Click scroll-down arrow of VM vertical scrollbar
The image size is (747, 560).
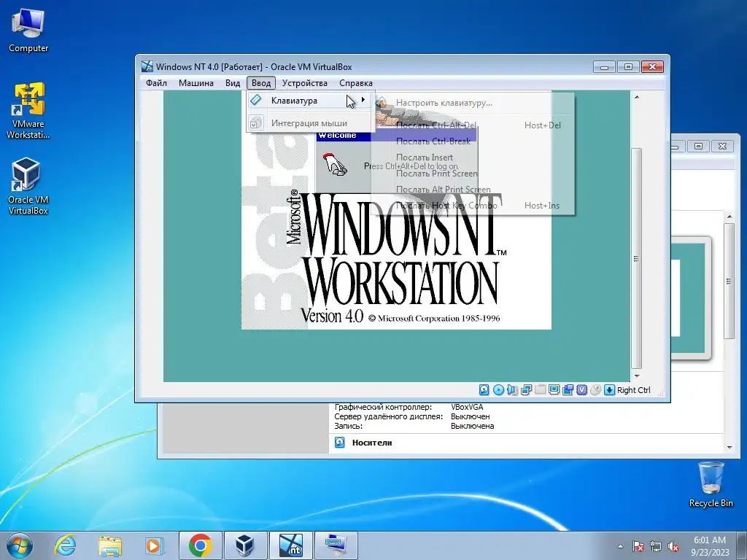[x=637, y=376]
